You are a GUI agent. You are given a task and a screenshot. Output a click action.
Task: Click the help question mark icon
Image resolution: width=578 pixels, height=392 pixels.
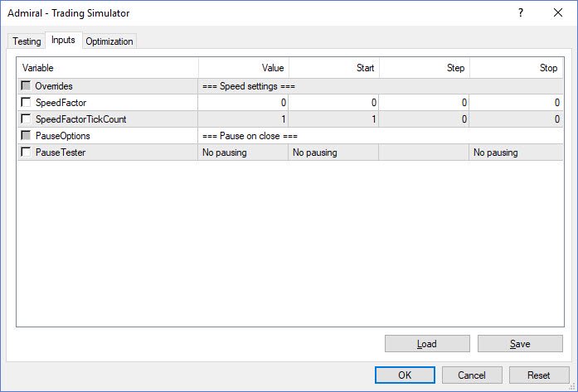click(520, 13)
